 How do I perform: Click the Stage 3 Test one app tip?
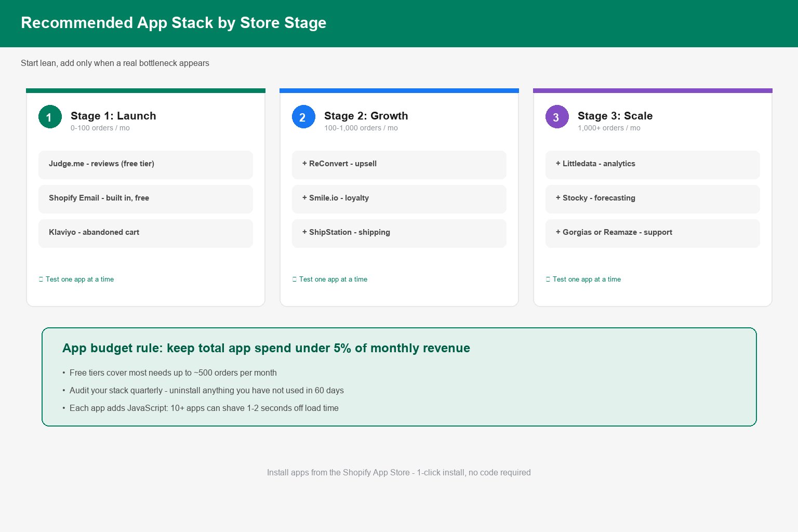[583, 279]
